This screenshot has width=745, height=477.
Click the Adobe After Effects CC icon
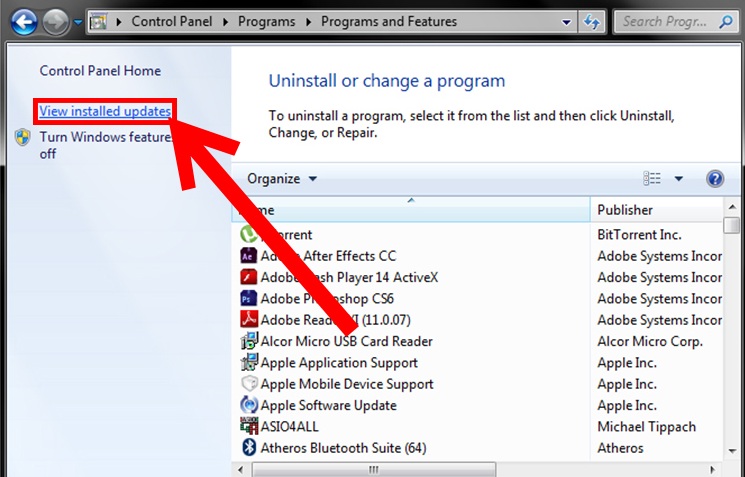click(248, 256)
